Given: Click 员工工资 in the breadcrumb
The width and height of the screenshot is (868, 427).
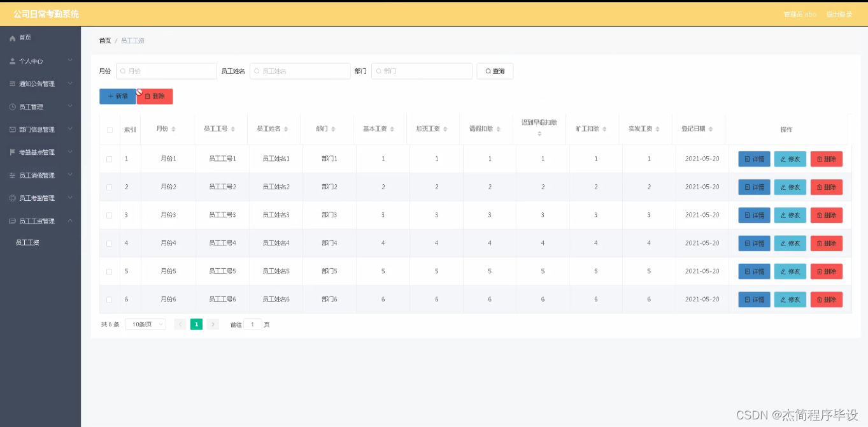Looking at the screenshot, I should click(132, 40).
